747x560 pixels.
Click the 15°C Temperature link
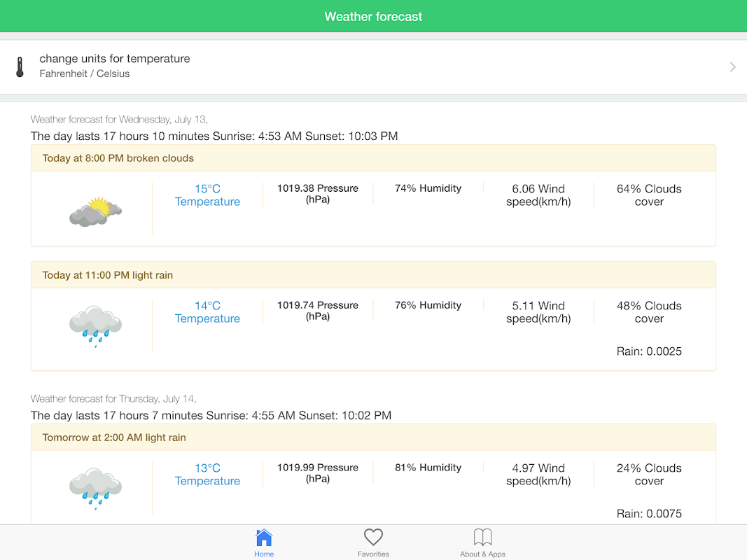tap(207, 195)
